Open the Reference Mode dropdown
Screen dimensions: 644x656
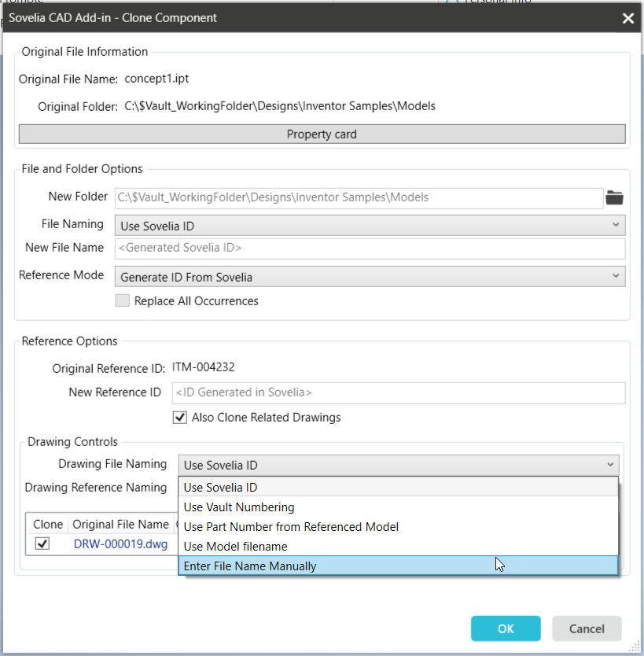(x=370, y=277)
